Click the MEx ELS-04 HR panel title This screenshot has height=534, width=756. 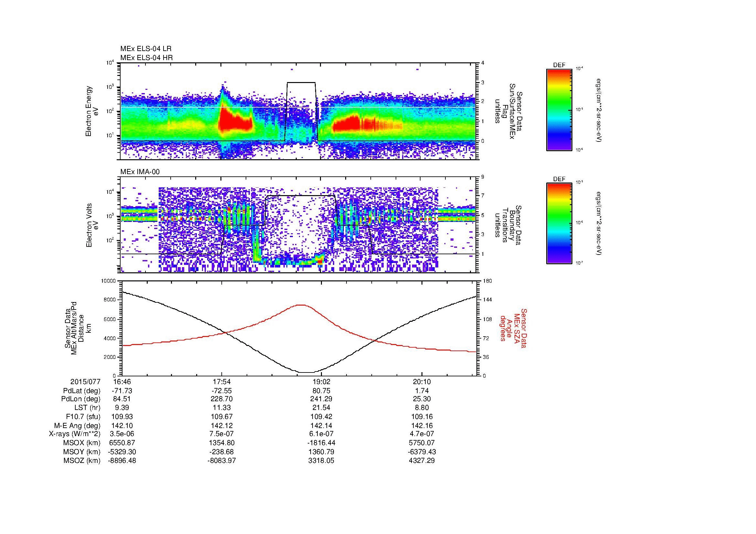(x=146, y=58)
